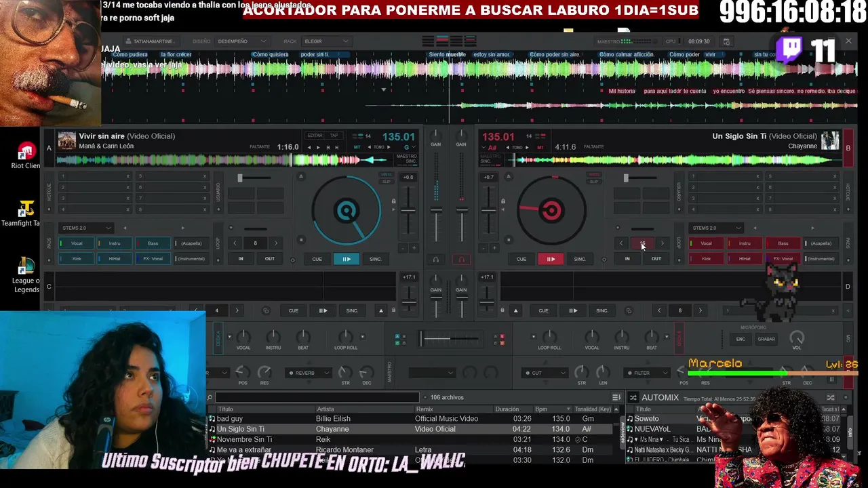Delete hotcue 1 on deck A
This screenshot has width=868, height=488.
click(x=127, y=176)
